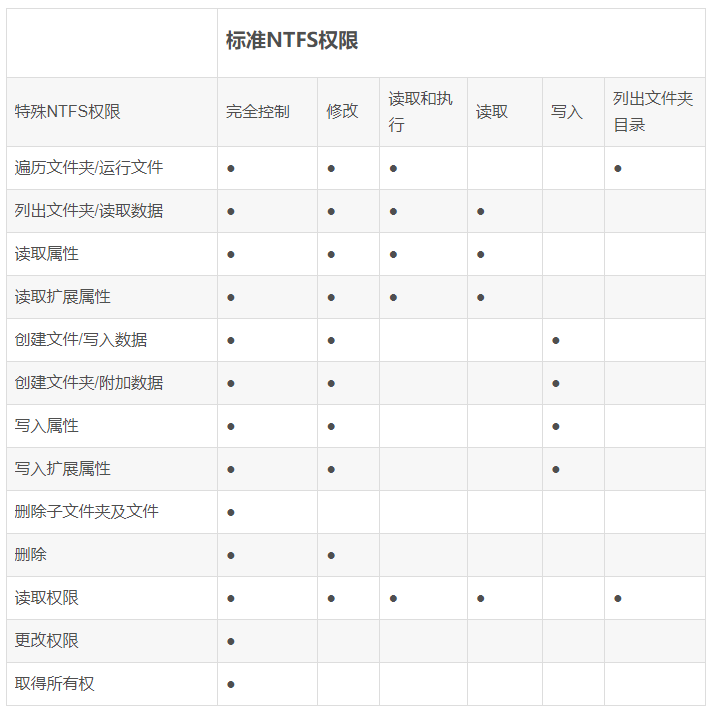
Task: Click the 完全控制 column header
Action: pyautogui.click(x=258, y=111)
